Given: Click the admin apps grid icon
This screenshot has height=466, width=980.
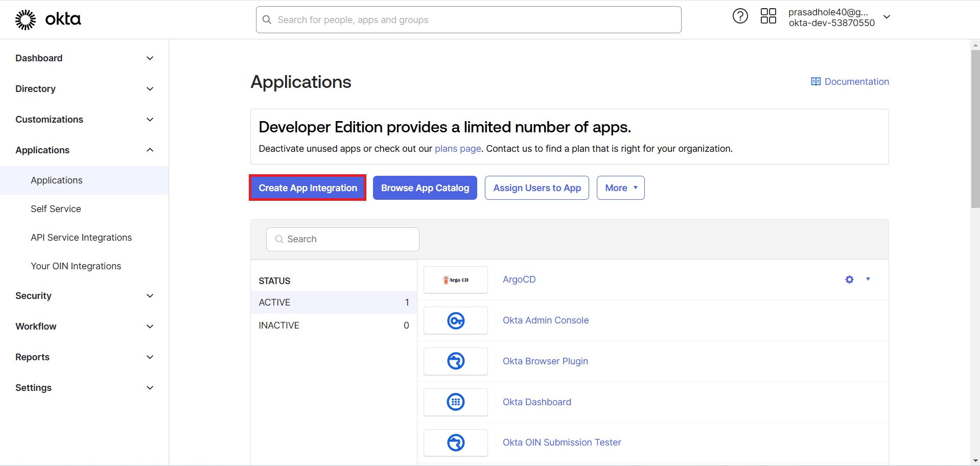Looking at the screenshot, I should 768,16.
